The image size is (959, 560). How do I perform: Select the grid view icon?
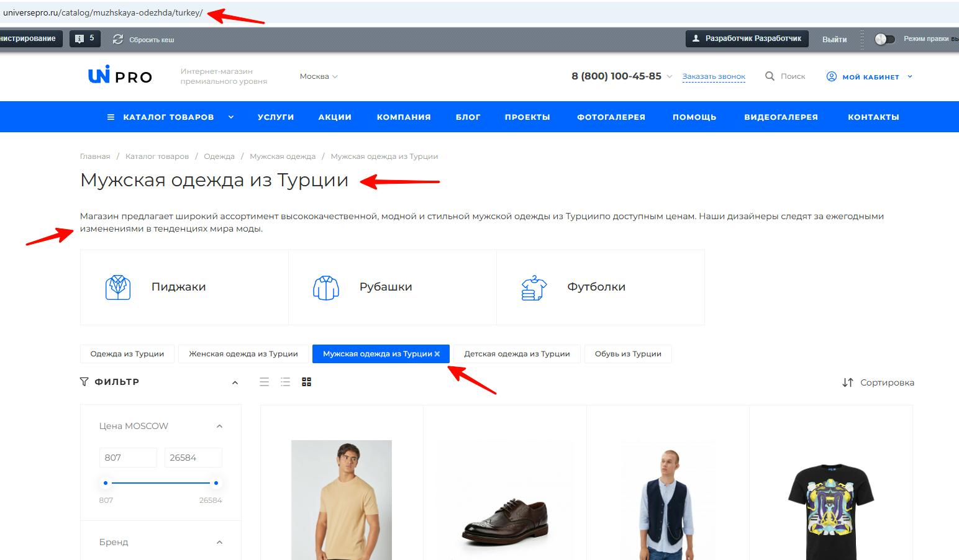(306, 382)
